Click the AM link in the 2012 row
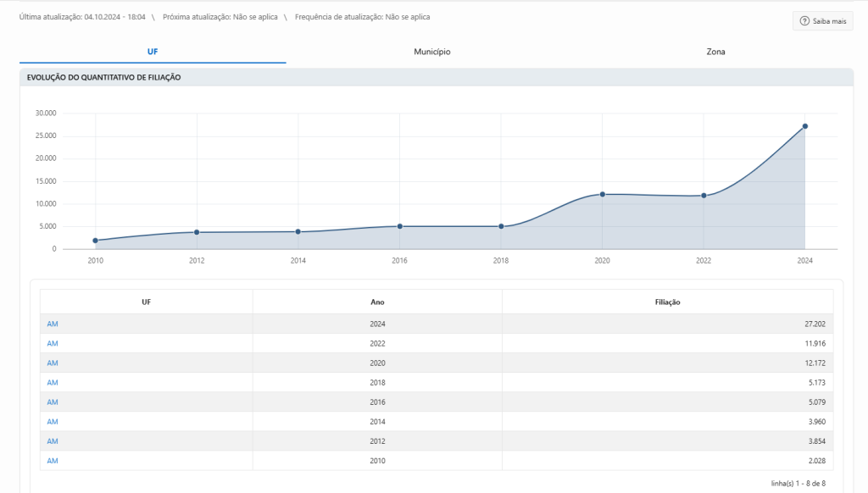The width and height of the screenshot is (868, 493). (53, 441)
